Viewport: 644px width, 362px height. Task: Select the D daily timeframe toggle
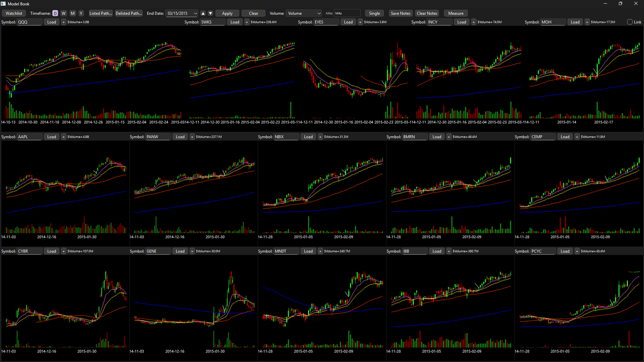pyautogui.click(x=55, y=13)
